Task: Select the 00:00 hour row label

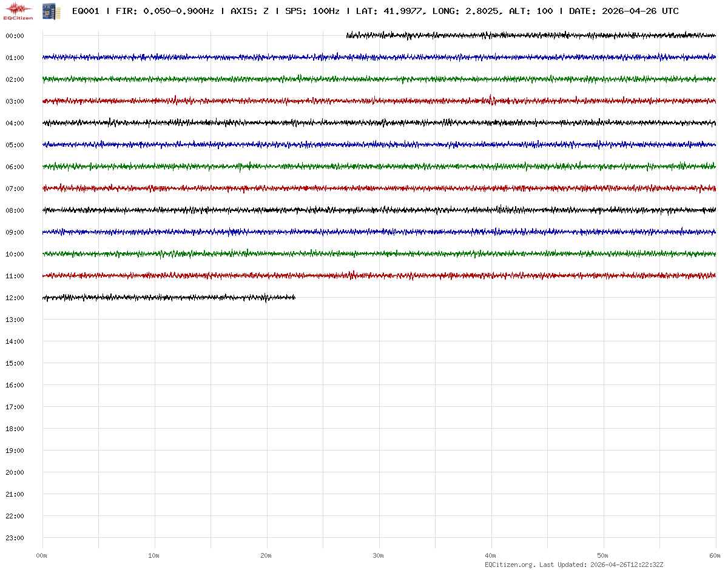Action: pyautogui.click(x=15, y=36)
